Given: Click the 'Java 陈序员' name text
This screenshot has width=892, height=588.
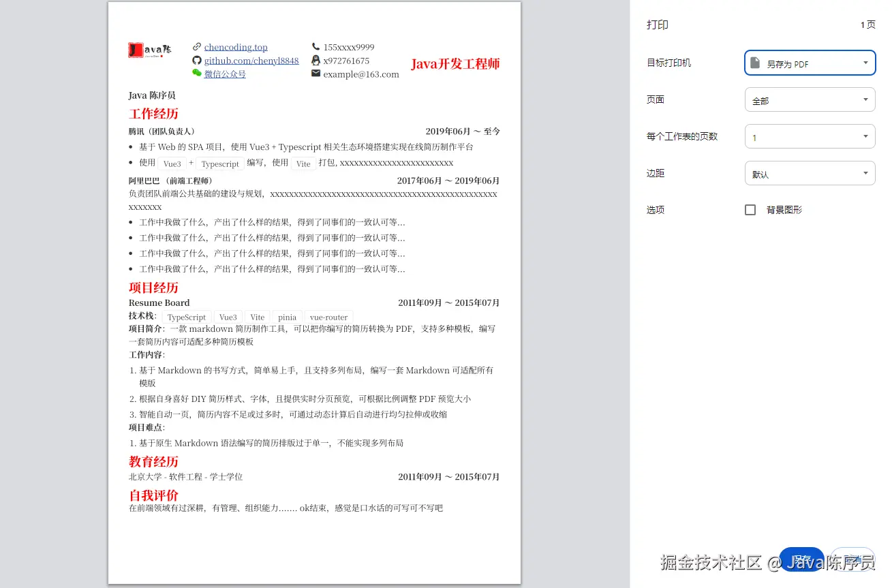Looking at the screenshot, I should pos(152,95).
